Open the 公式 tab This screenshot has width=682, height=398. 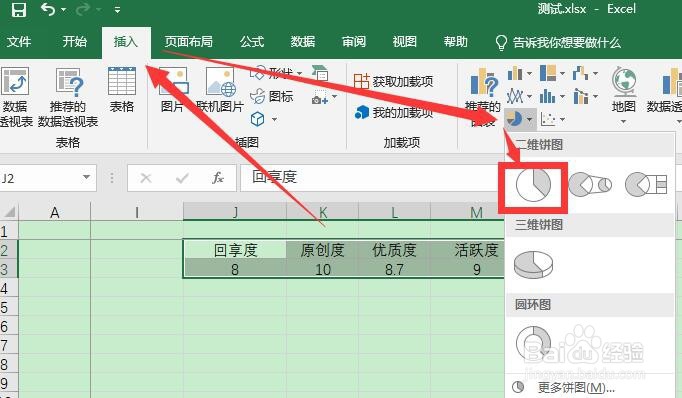click(252, 42)
